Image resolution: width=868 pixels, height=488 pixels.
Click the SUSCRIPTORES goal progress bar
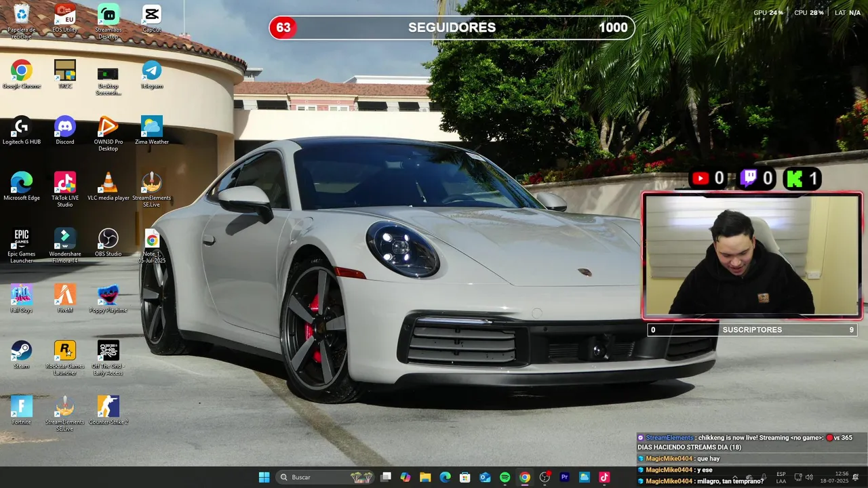tap(752, 329)
